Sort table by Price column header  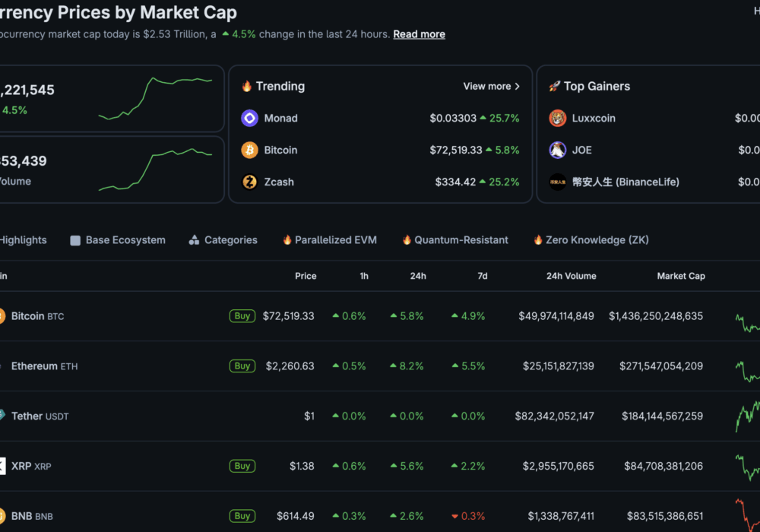(x=306, y=276)
